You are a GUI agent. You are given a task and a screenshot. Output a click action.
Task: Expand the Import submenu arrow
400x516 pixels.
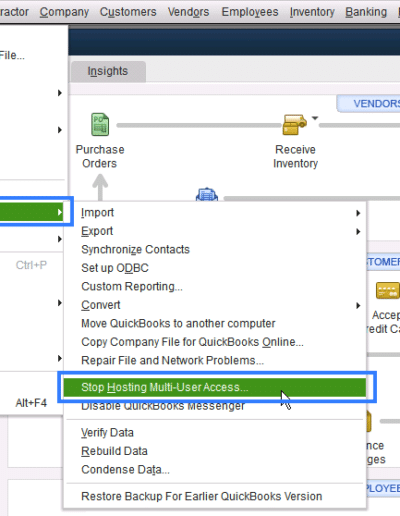[x=358, y=213]
